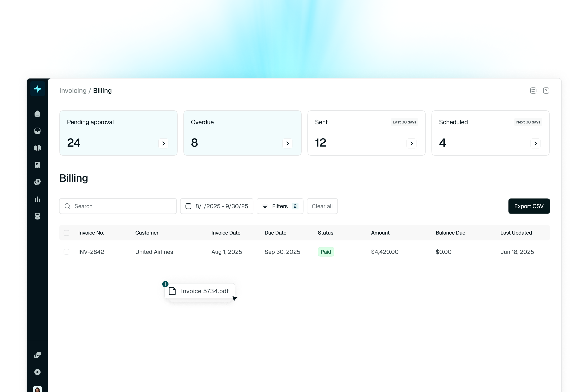588x392 pixels.
Task: Open the database stack sidebar icon
Action: tap(38, 216)
